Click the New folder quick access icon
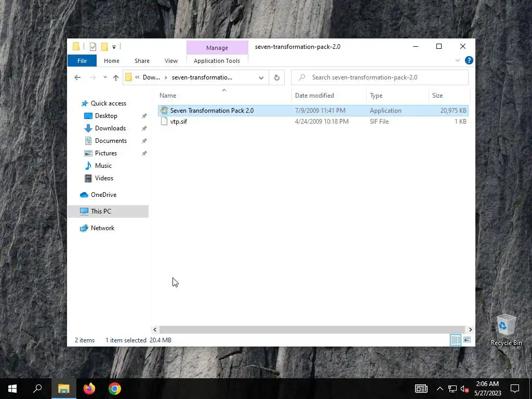 click(x=105, y=47)
